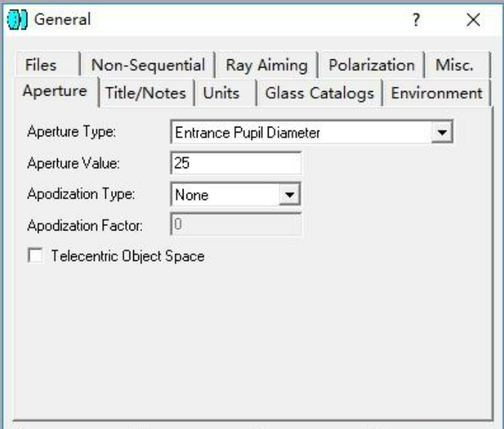504x429 pixels.
Task: Open the Glass Catalogs tab
Action: [320, 93]
